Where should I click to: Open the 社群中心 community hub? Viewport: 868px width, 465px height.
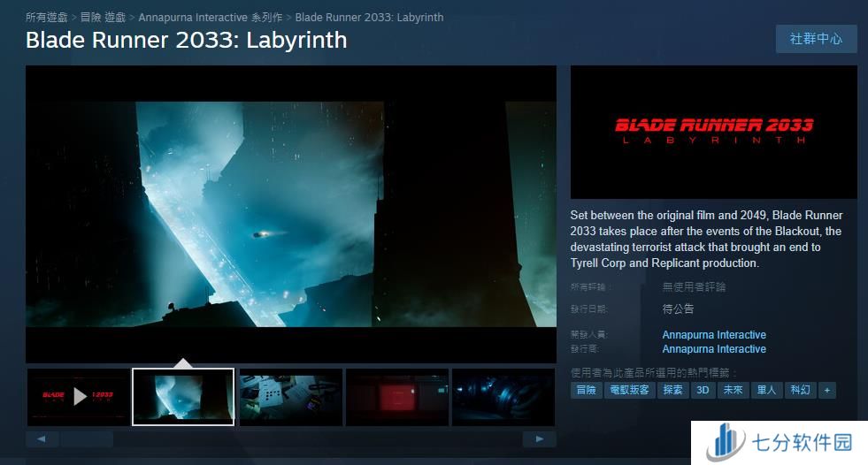pyautogui.click(x=816, y=39)
